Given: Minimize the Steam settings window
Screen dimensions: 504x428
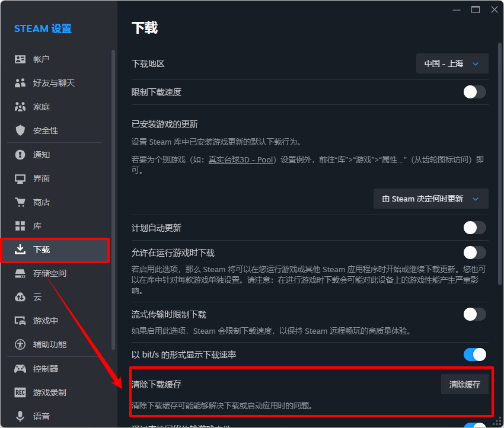Looking at the screenshot, I should pyautogui.click(x=457, y=9).
